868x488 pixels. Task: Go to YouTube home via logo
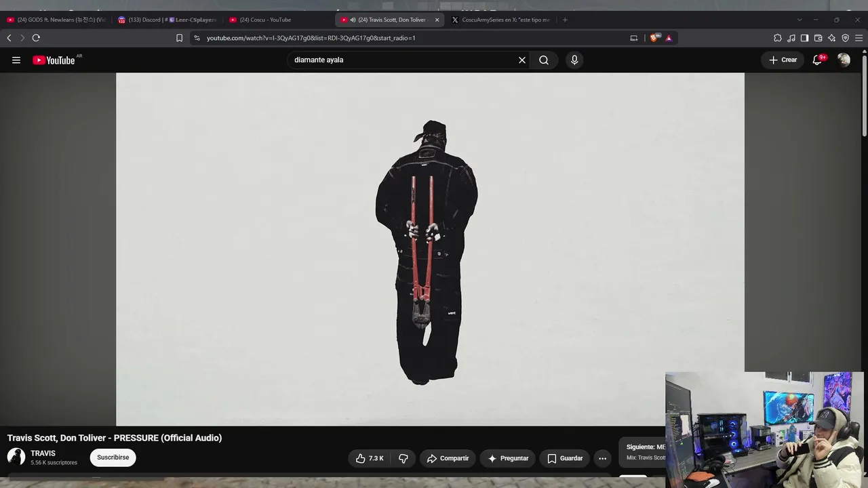coord(54,60)
